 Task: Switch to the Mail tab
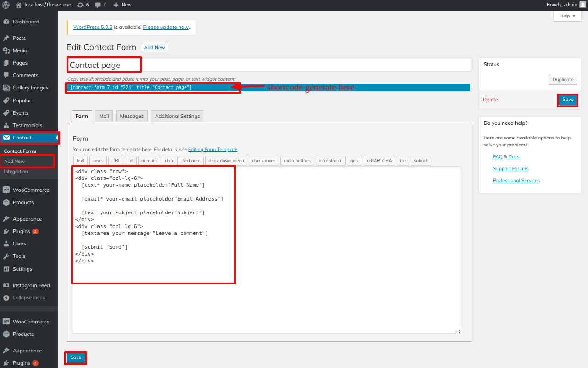(x=104, y=116)
